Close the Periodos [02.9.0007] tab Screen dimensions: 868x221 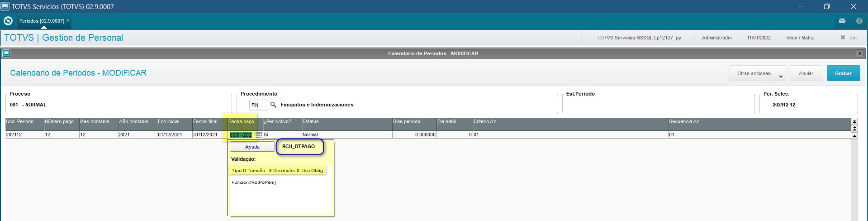pos(68,21)
